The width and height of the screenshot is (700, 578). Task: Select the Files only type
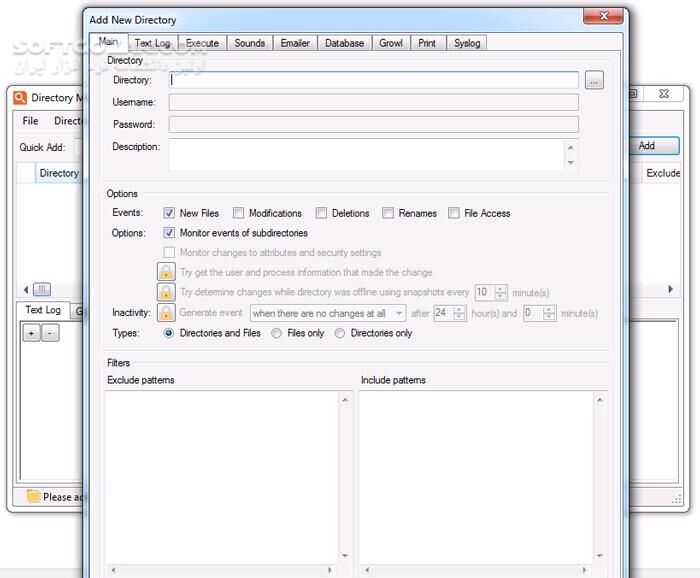point(276,333)
